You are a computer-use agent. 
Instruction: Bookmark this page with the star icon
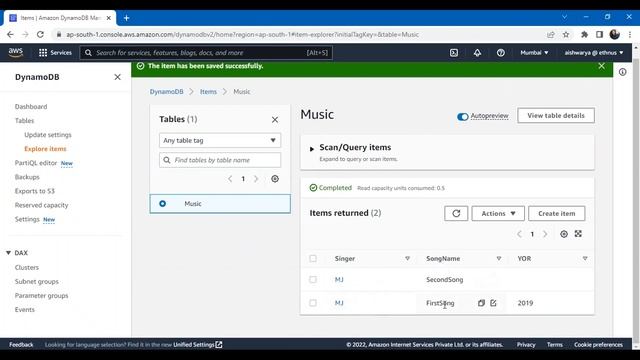point(566,35)
